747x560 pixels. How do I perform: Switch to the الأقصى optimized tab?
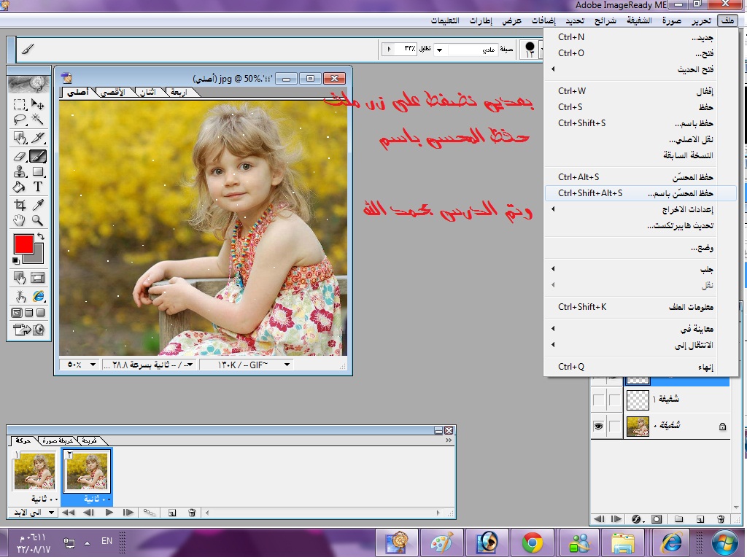pos(112,93)
